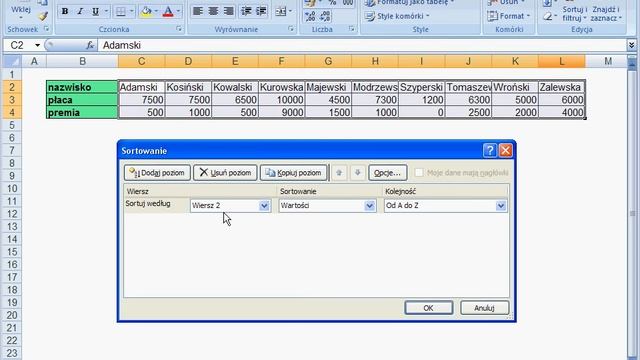This screenshot has height=360, width=640.
Task: Toggle italic formatting
Action: [x=80, y=11]
